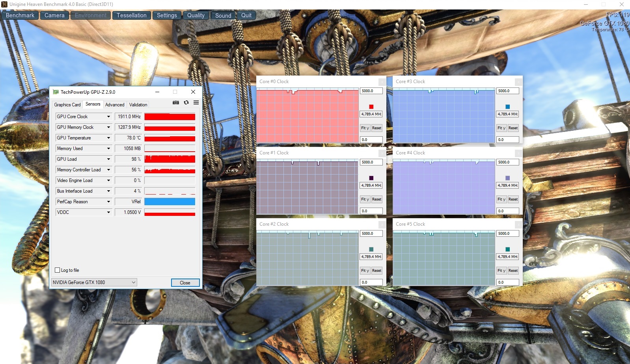Click Fit y on Core #4 Clock
630x364 pixels.
[x=501, y=199]
